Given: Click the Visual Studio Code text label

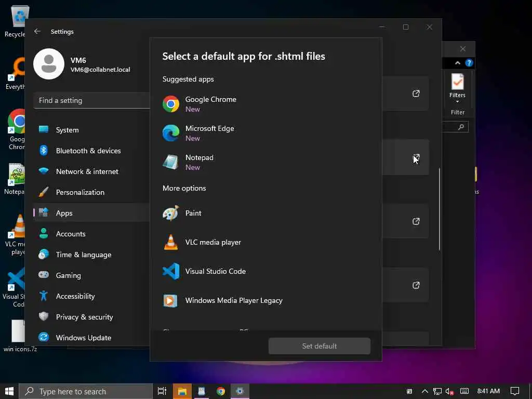Looking at the screenshot, I should tap(216, 271).
